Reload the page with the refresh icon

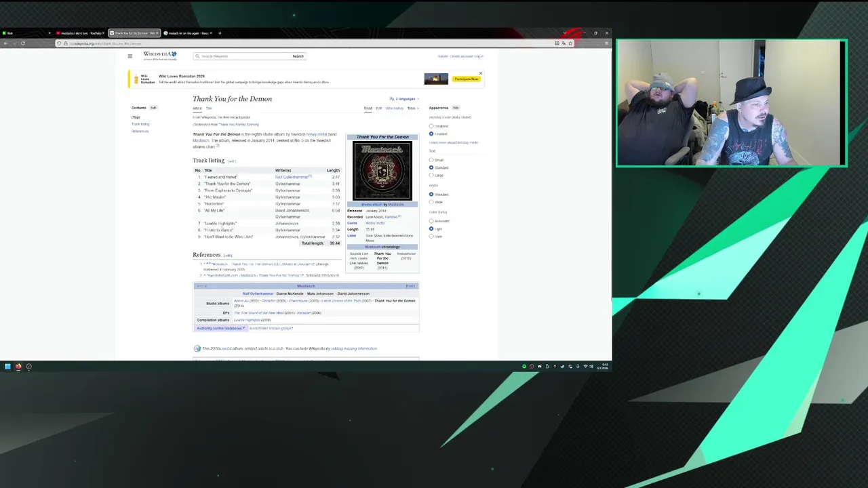tap(22, 43)
